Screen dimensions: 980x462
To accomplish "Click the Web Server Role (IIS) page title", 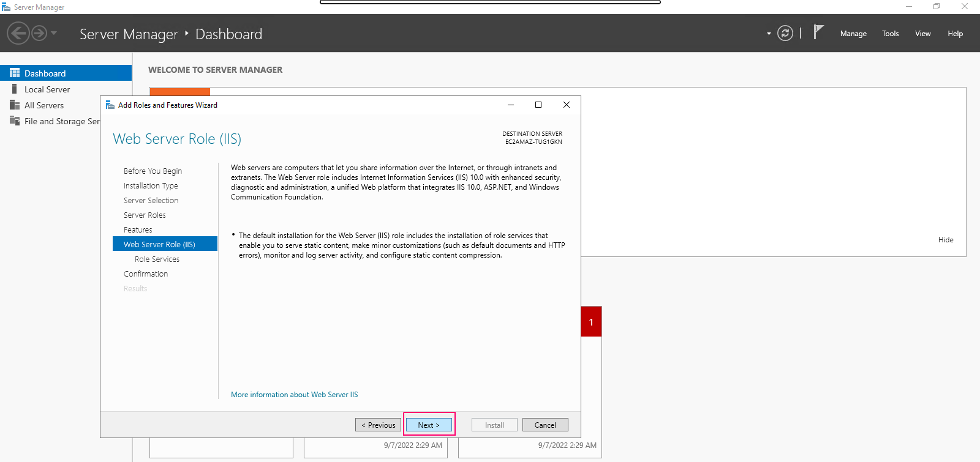I will click(177, 139).
